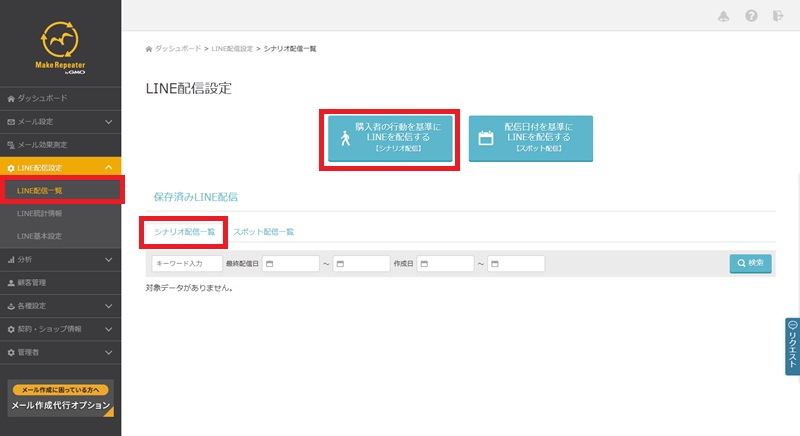Open ダッシュボード in the sidebar
Viewport: 800px width, 436px height.
(61, 98)
